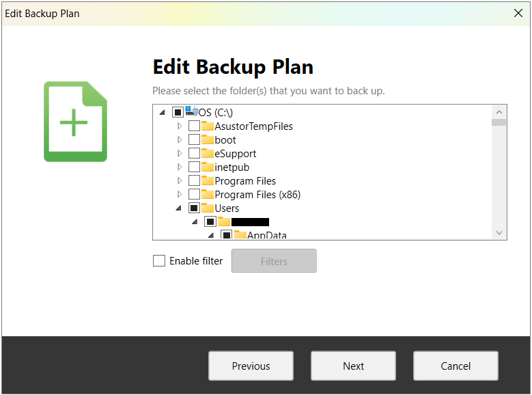The height and width of the screenshot is (395, 532).
Task: Click the eSupport folder icon
Action: coord(208,153)
